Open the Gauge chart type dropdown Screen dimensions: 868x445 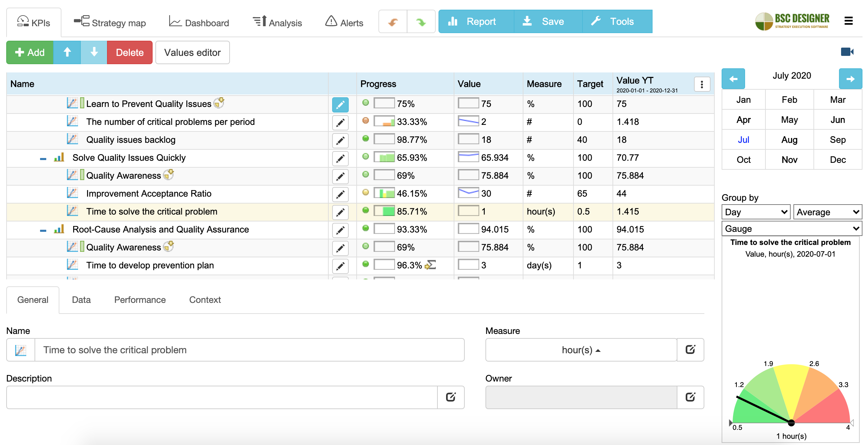[x=791, y=228]
